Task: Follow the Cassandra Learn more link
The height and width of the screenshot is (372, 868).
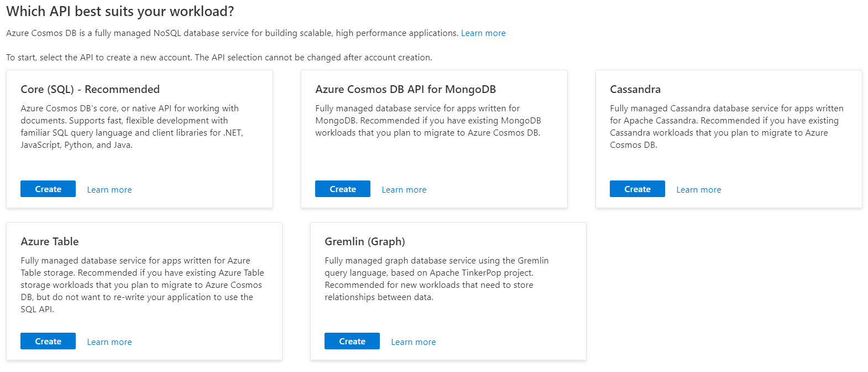Action: [699, 190]
